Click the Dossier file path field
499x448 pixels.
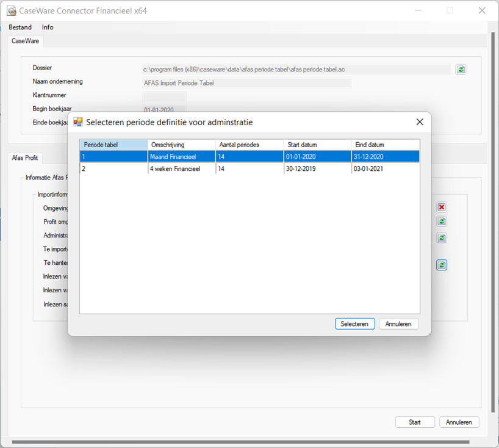point(296,70)
